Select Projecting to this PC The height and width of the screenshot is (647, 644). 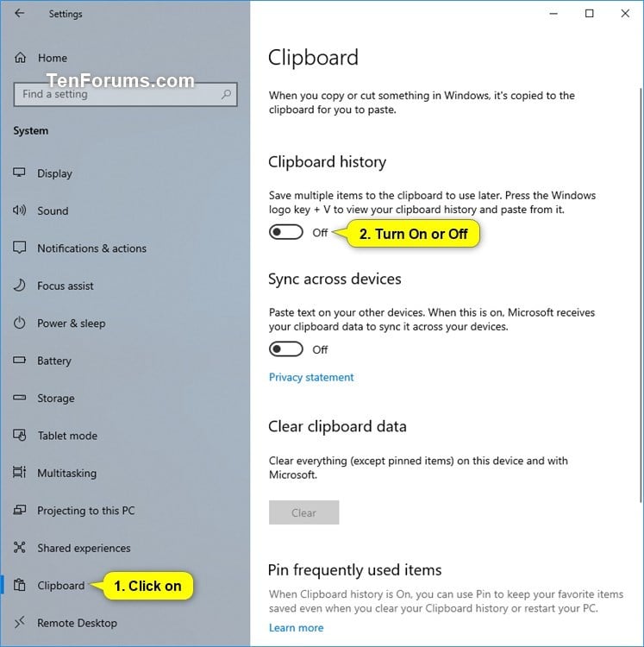(85, 511)
